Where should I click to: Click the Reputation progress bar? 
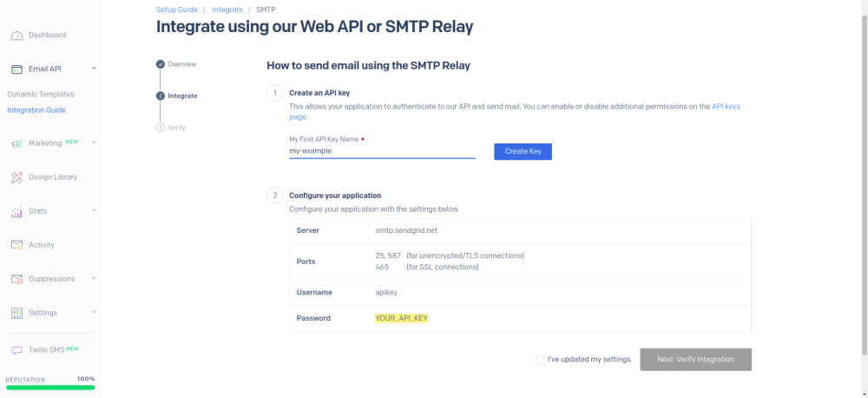[50, 388]
